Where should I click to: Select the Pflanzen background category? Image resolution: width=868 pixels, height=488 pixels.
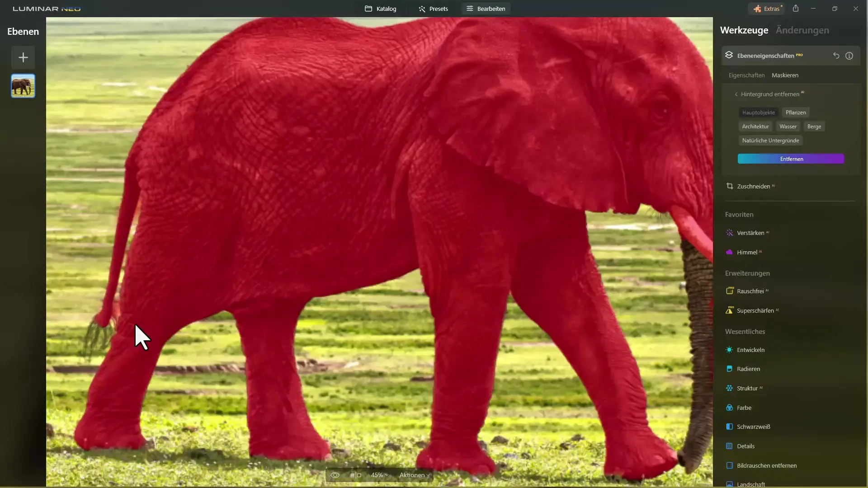[x=796, y=112]
